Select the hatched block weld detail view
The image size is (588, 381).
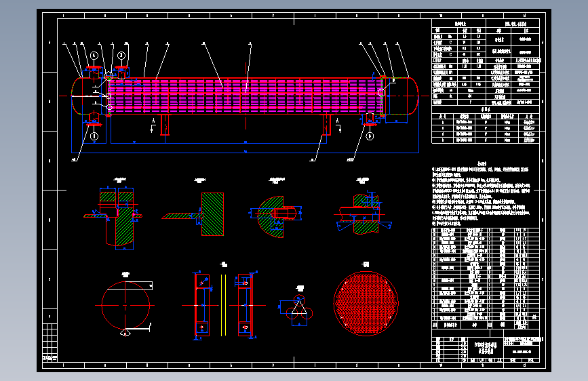tap(193, 214)
